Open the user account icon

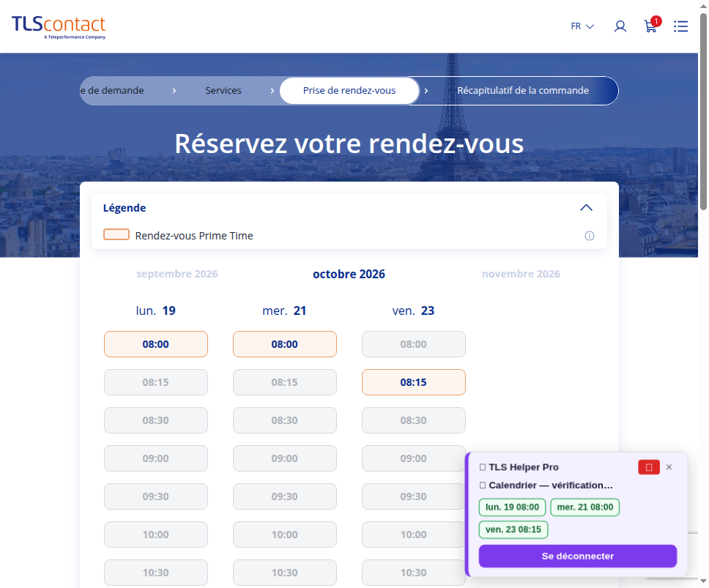click(x=620, y=26)
